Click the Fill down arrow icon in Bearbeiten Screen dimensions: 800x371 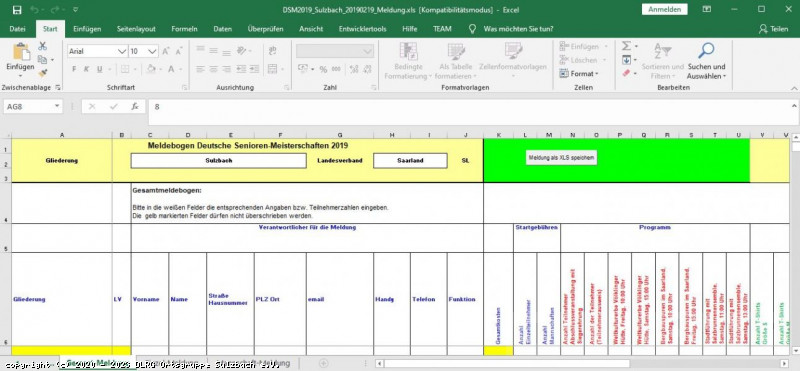click(627, 60)
